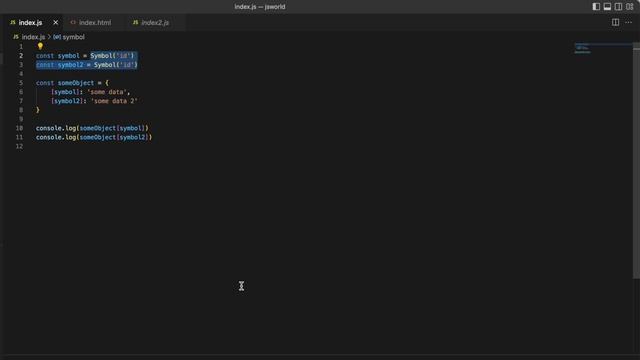Click the JS icon in the breadcrumb
The height and width of the screenshot is (360, 640).
tap(16, 37)
